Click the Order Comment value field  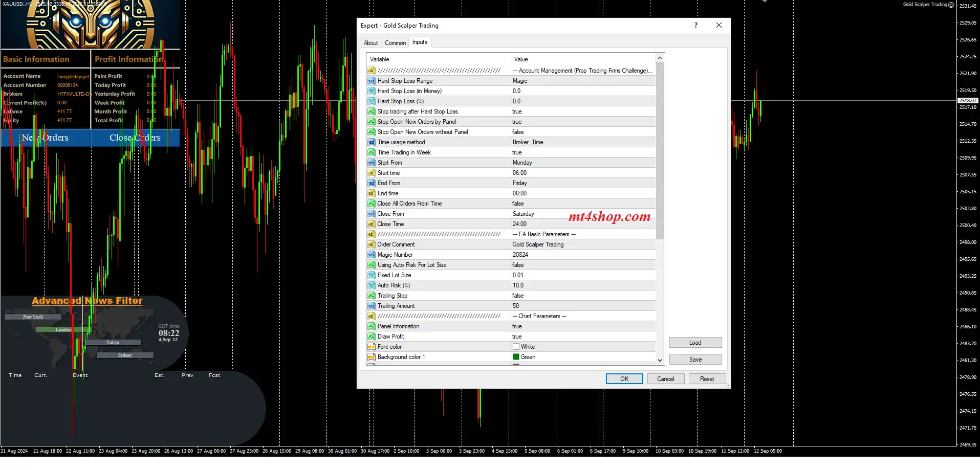[583, 244]
